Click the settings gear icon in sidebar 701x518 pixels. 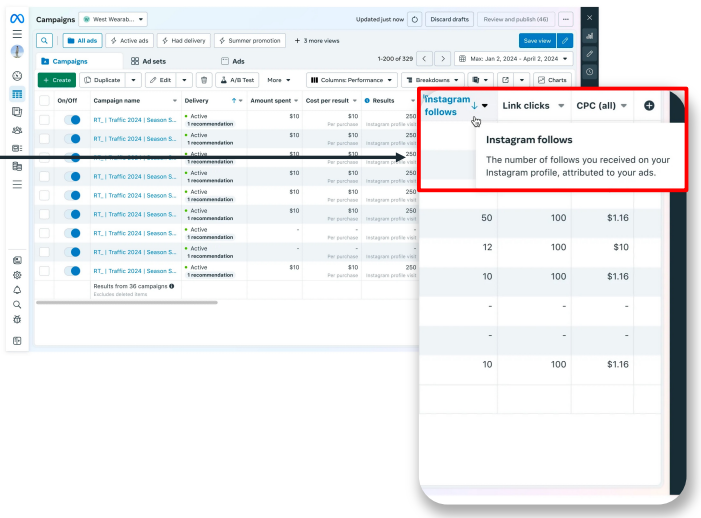coord(17,275)
